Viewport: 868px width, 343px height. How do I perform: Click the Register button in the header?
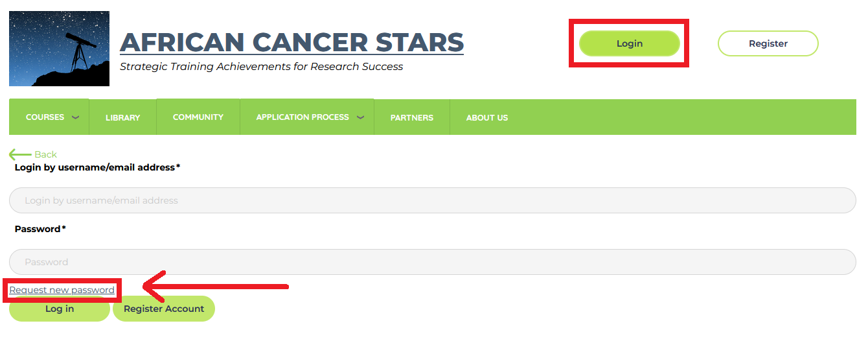[768, 43]
